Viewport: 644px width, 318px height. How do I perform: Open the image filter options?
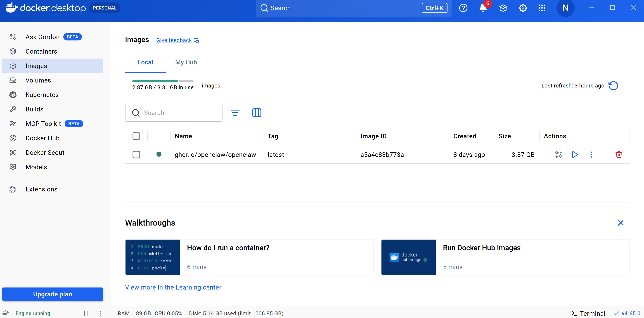point(235,113)
